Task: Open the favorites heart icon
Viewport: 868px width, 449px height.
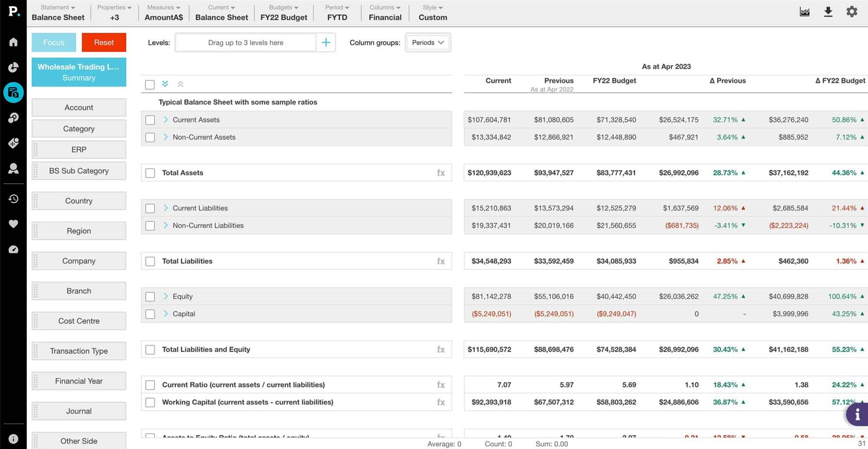Action: 13,224
